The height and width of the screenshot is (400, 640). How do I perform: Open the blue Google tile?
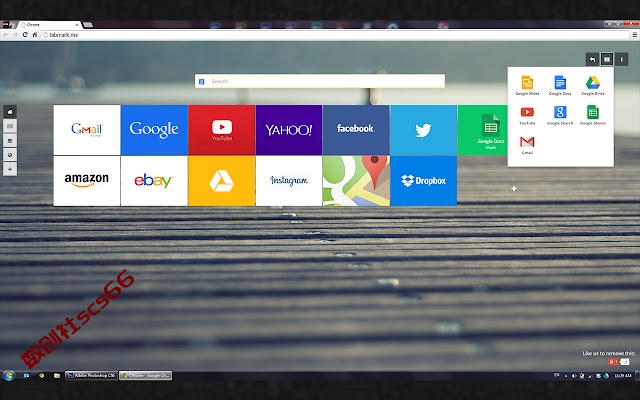[154, 130]
